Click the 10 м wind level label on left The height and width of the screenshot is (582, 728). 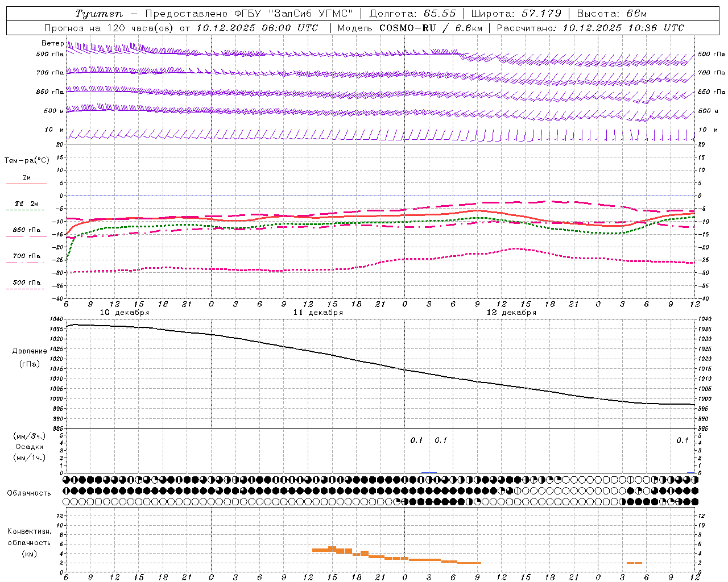click(x=55, y=130)
